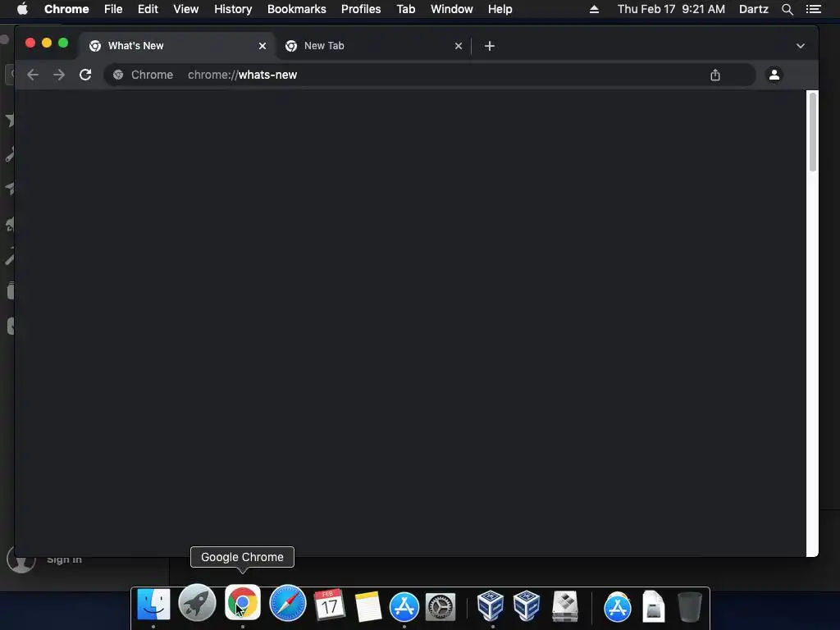Switch to the New Tab tab
This screenshot has height=630, width=840.
coord(373,46)
